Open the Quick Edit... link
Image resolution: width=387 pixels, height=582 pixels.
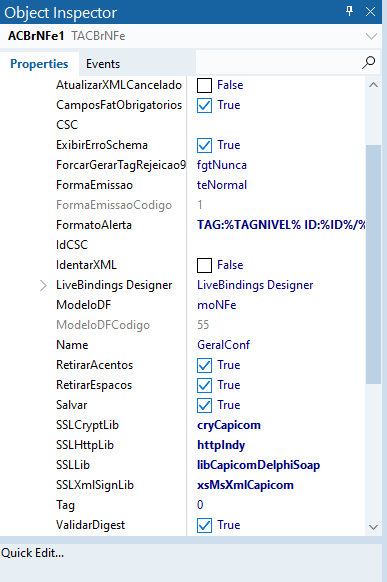tap(33, 553)
